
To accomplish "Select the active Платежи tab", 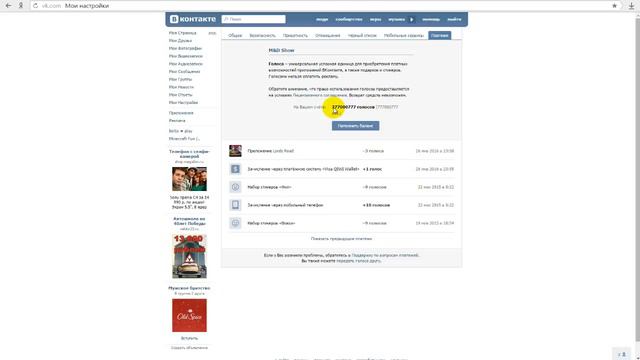I will pos(440,36).
